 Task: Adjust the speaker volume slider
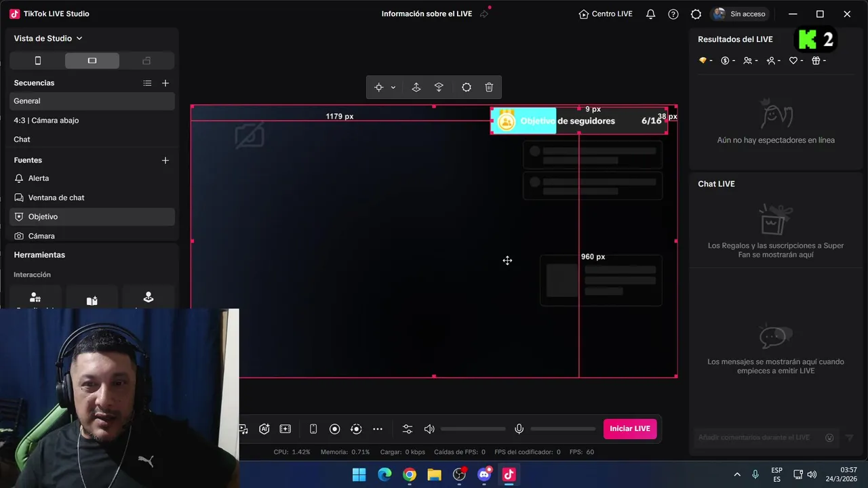(473, 429)
